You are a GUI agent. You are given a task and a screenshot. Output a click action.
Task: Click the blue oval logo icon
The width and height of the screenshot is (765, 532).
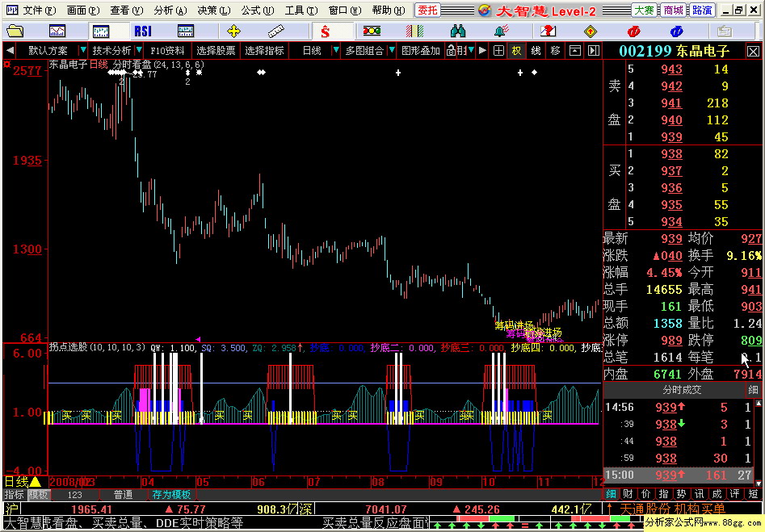tap(676, 31)
